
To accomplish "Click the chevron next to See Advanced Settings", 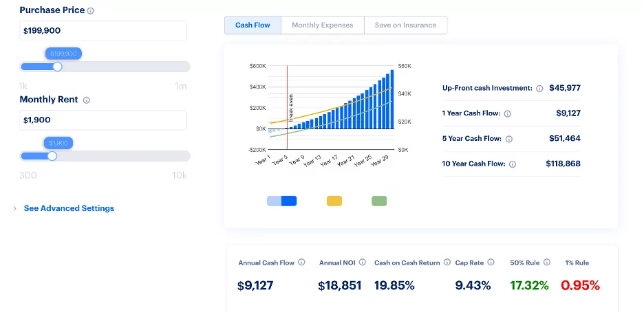I will (14, 208).
